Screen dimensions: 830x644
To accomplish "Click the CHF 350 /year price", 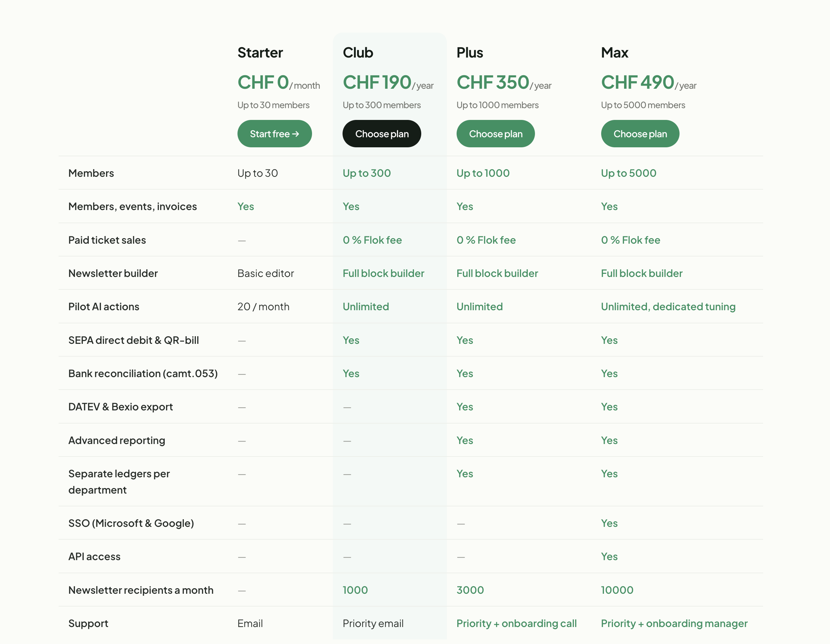I will point(504,82).
